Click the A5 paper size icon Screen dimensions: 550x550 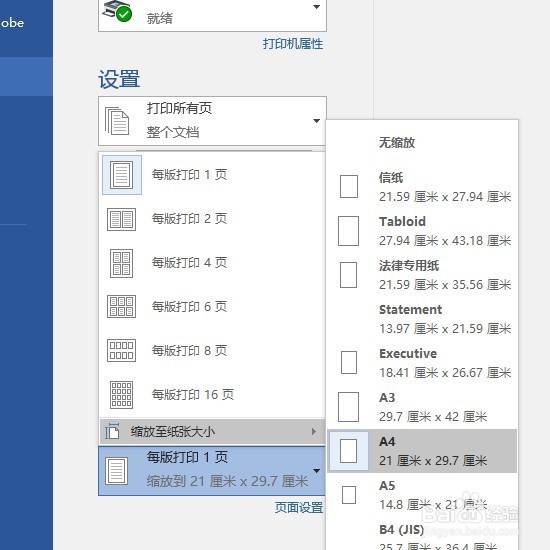(349, 495)
